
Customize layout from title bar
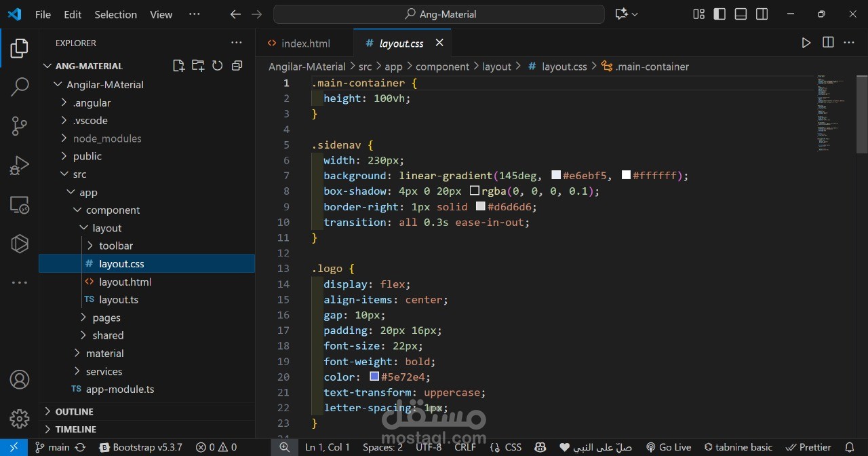[x=698, y=14]
